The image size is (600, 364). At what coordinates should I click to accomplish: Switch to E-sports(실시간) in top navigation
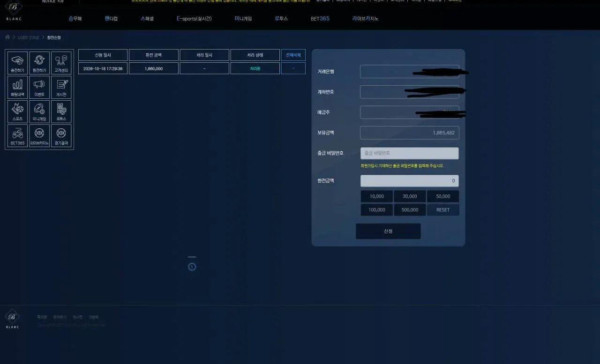(194, 19)
